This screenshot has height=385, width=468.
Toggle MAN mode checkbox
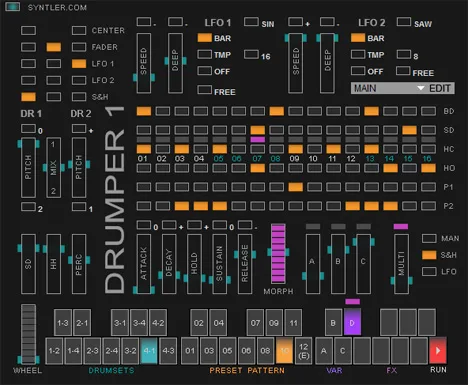click(429, 238)
